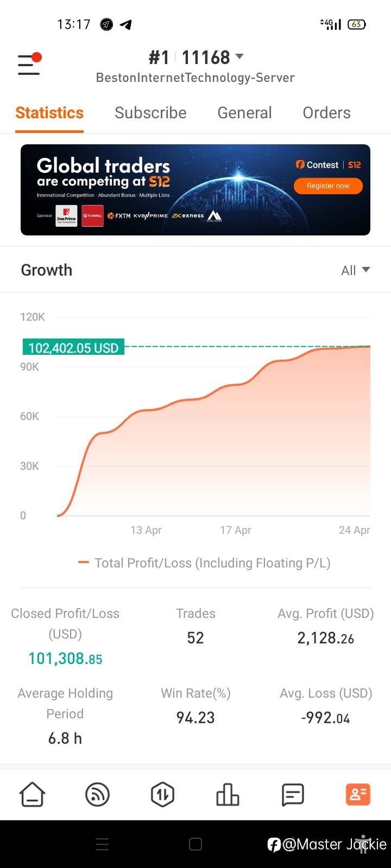Open the rankings bar chart icon

point(228,795)
